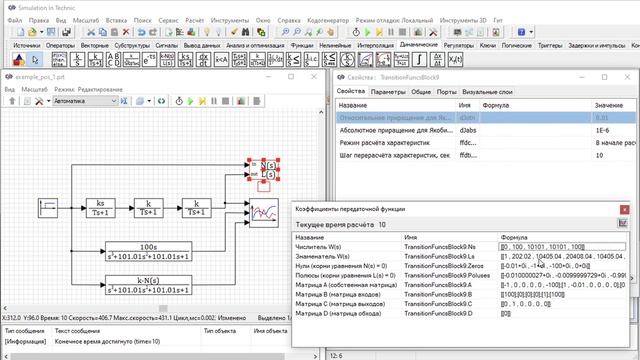Screen dimensions: 640x360
Task: Select the dx/dt derivative block icon
Action: pos(203,60)
